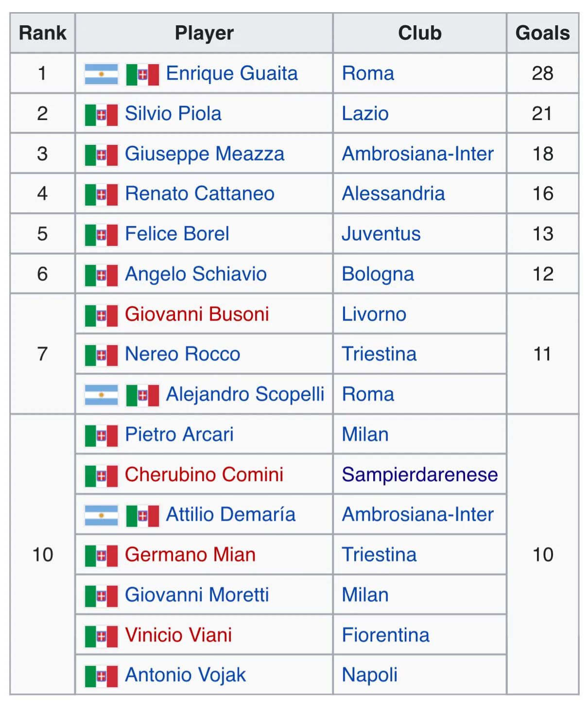This screenshot has width=588, height=707.
Task: Click Italy flag beside Nereo Rocco
Action: pos(101,355)
